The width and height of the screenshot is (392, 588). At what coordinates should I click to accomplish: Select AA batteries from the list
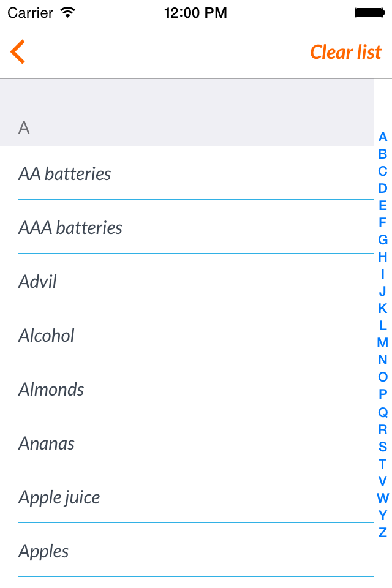click(184, 174)
